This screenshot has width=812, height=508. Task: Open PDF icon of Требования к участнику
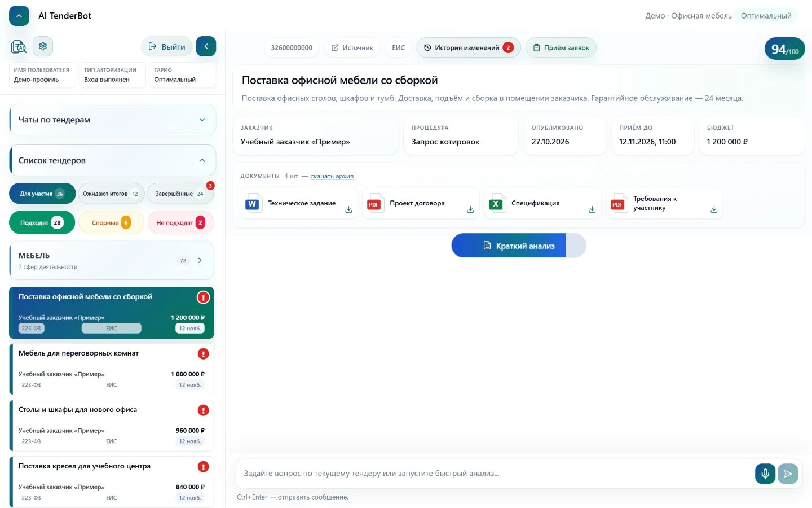click(x=618, y=203)
